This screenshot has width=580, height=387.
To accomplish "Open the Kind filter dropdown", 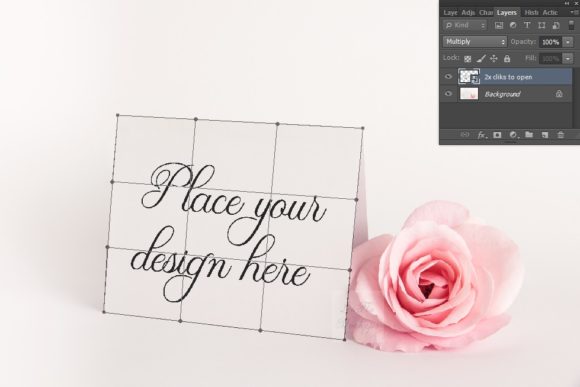I will click(465, 26).
